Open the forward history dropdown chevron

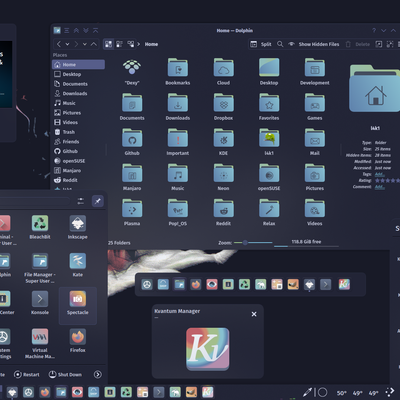pos(85,44)
